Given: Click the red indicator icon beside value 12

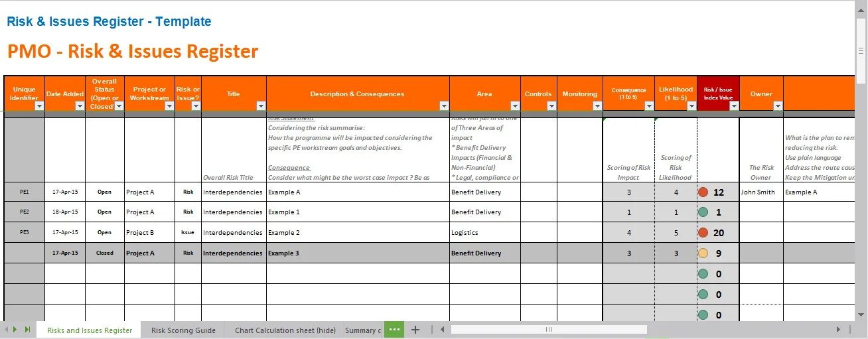Looking at the screenshot, I should 703,192.
